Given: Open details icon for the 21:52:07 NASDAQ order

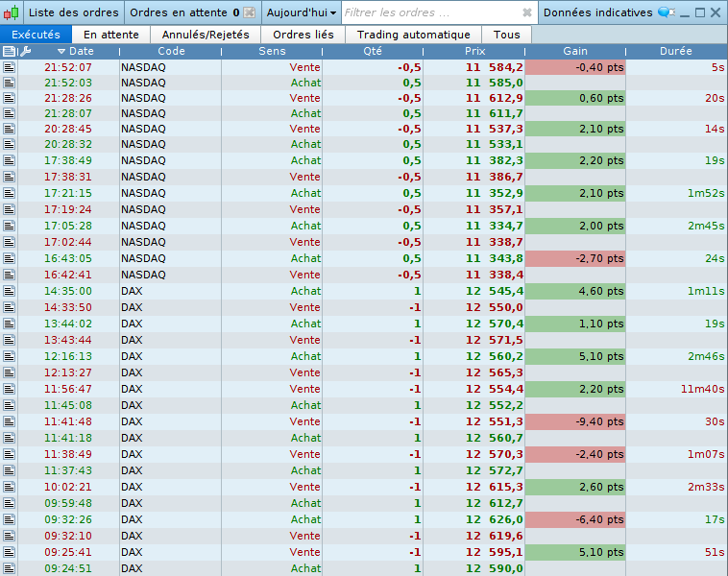Looking at the screenshot, I should [x=10, y=67].
